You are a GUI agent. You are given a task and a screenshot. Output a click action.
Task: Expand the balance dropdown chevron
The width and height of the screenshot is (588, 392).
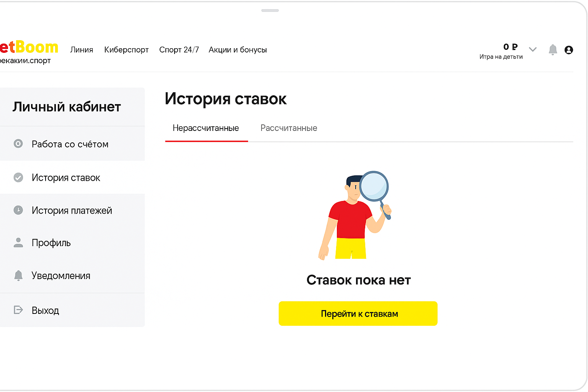tap(532, 49)
